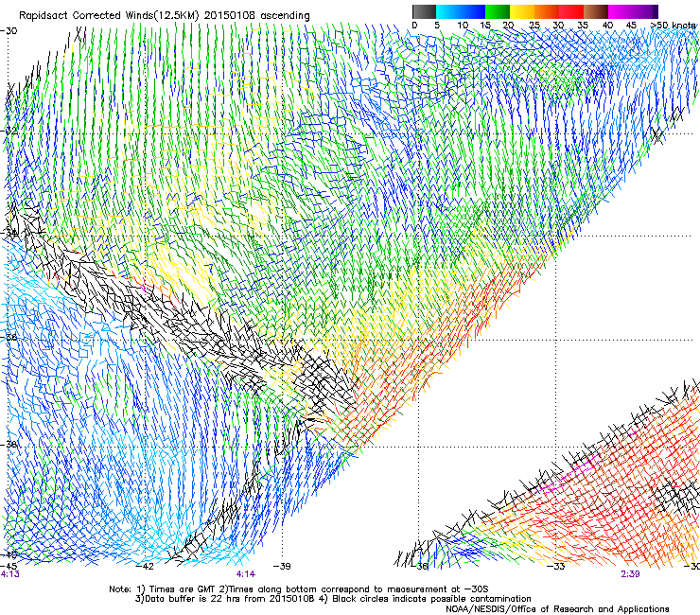Click the '-30' latitude label at top left

(9, 31)
